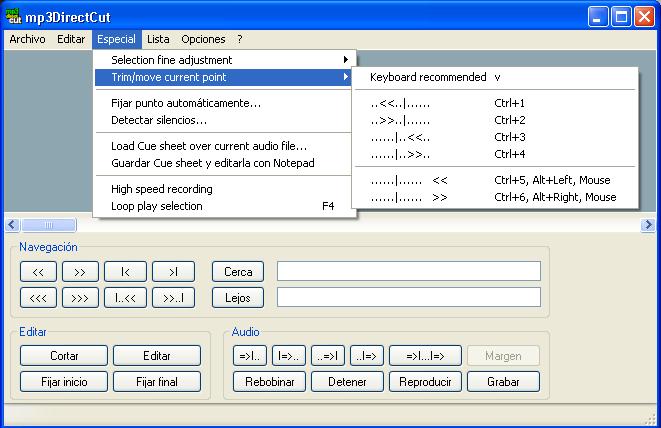Click the field next to Lejos

[408, 297]
